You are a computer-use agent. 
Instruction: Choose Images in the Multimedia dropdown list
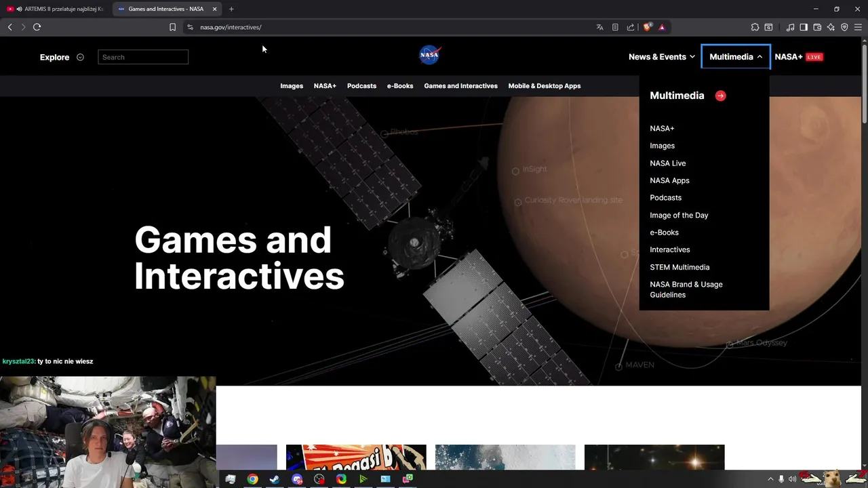(662, 146)
